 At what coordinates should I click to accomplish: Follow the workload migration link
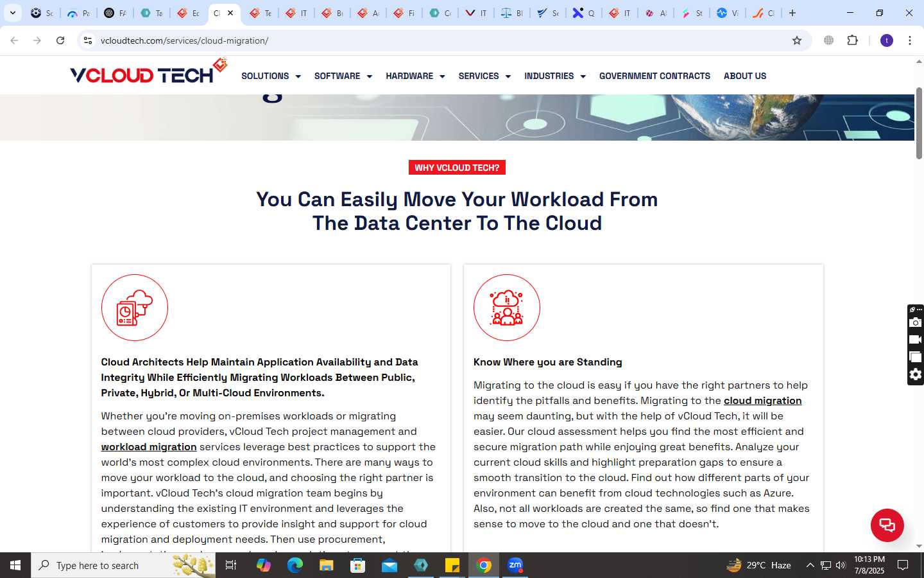tap(149, 447)
